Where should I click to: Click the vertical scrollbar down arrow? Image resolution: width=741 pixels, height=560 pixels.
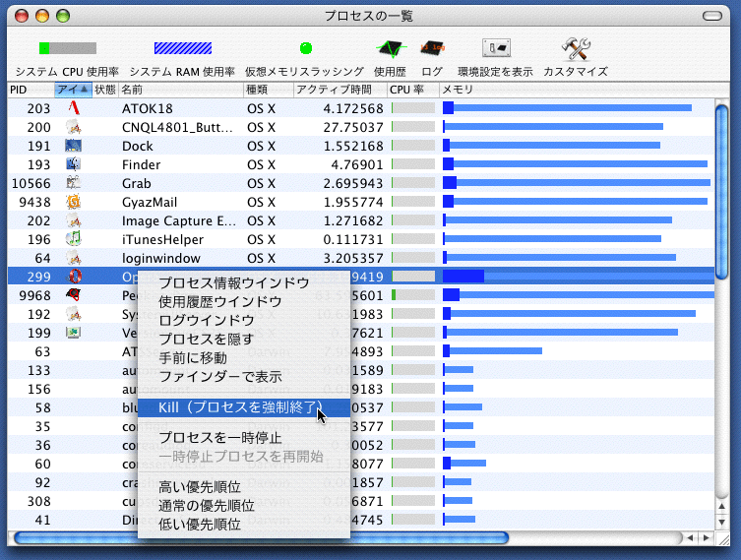tap(721, 523)
